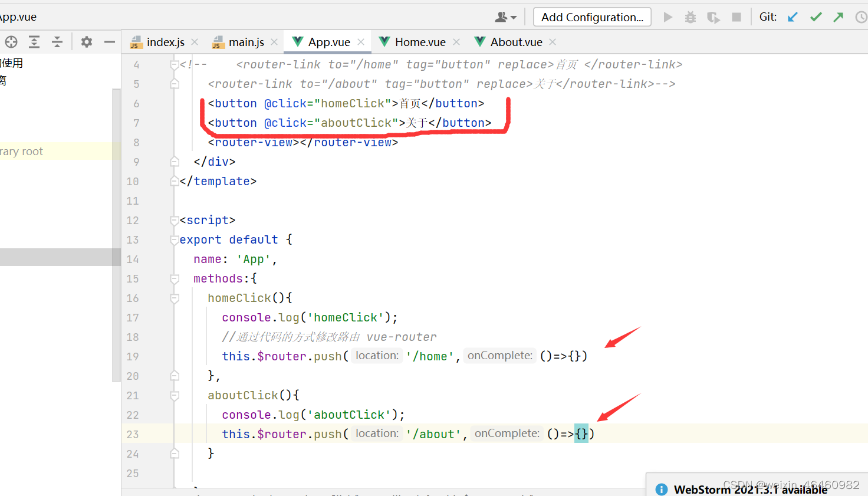868x496 pixels.
Task: Click console.log('aboutClick') statement
Action: 313,415
